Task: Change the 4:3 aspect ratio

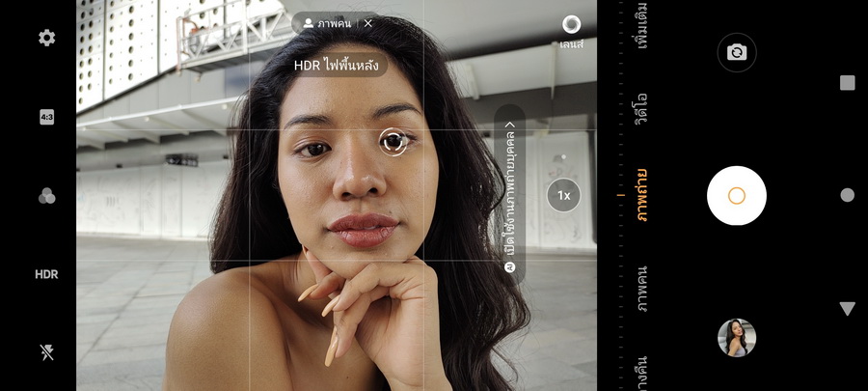Action: click(46, 118)
